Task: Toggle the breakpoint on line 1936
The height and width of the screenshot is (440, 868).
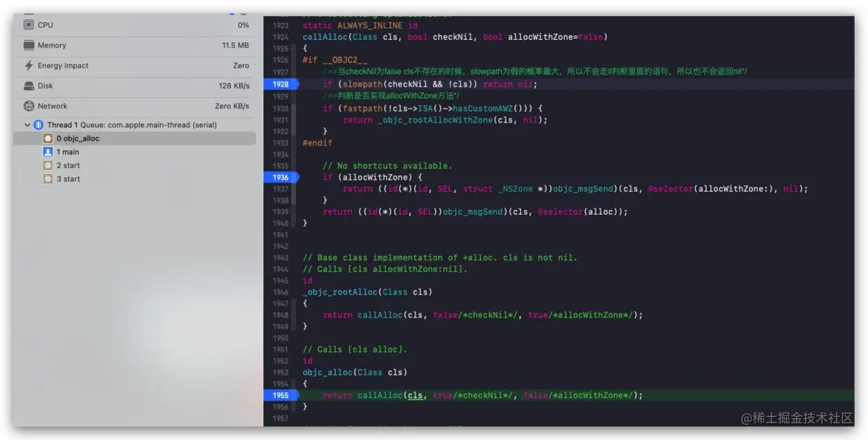Action: point(281,177)
